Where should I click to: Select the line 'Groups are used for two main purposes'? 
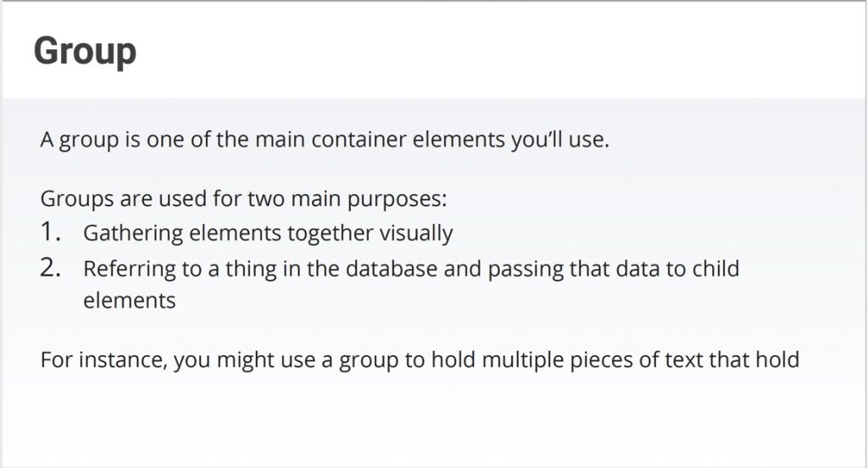[243, 199]
